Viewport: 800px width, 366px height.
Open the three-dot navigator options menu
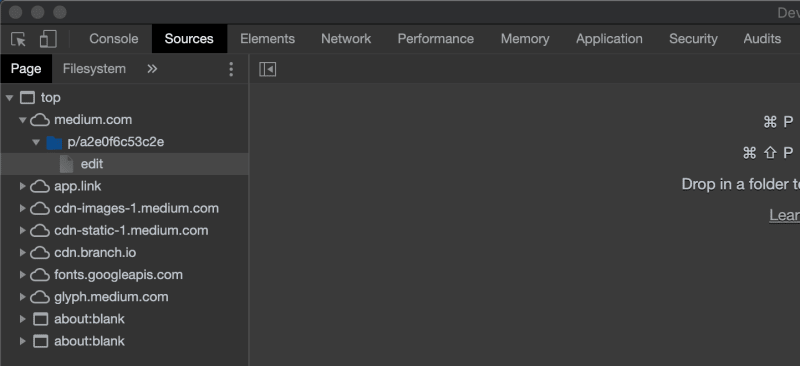pos(231,69)
